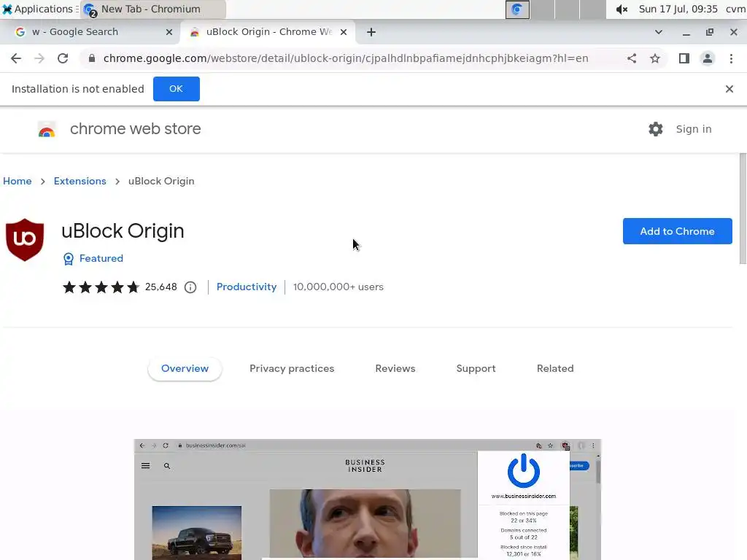747x560 pixels.
Task: Go back using the browser back arrow
Action: tap(16, 58)
